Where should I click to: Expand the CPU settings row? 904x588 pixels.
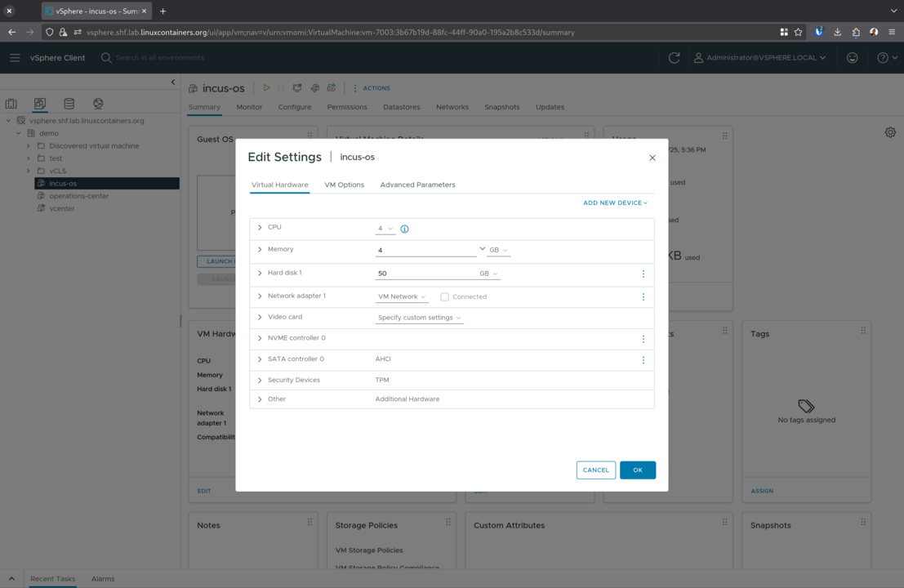260,228
